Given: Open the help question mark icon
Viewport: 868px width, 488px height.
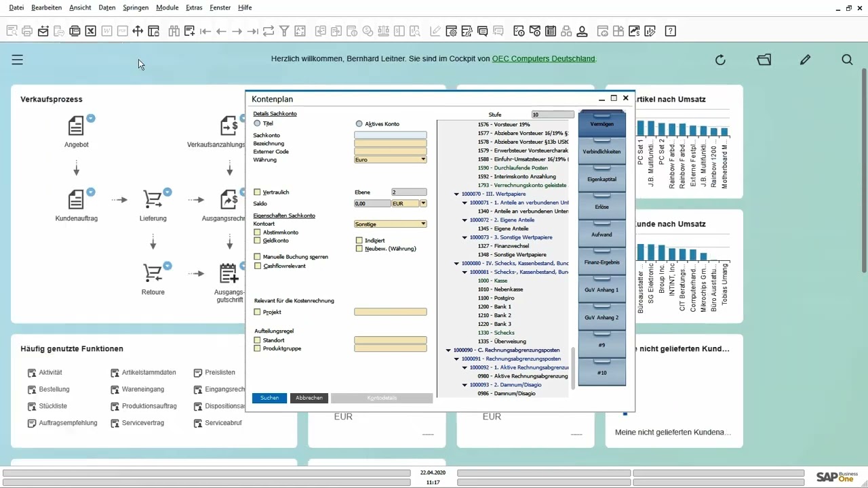Looking at the screenshot, I should pos(670,31).
